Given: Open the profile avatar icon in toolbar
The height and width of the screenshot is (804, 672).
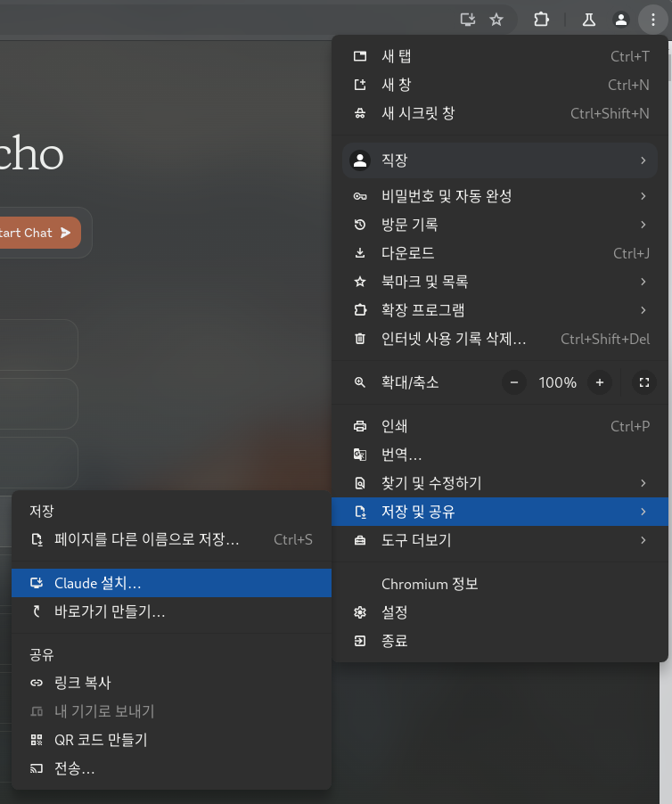Looking at the screenshot, I should click(621, 19).
